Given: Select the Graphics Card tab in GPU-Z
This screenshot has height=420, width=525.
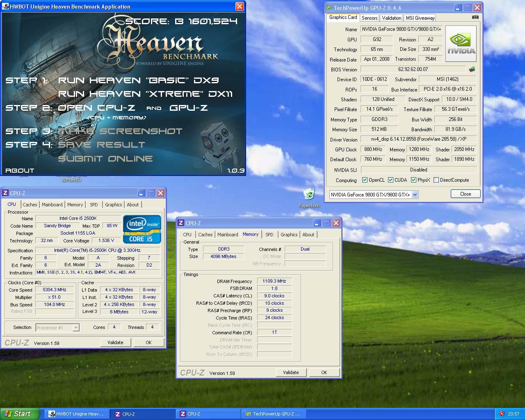Looking at the screenshot, I should point(343,17).
